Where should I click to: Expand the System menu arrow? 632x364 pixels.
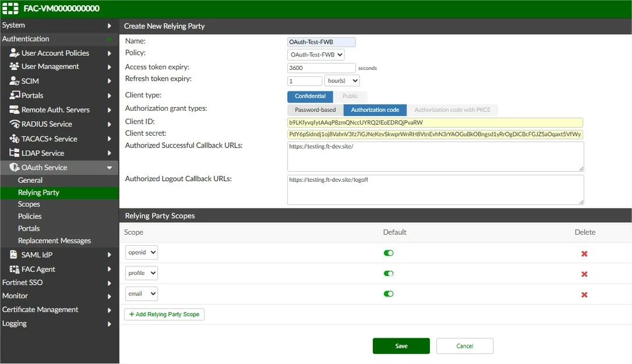[x=110, y=26]
